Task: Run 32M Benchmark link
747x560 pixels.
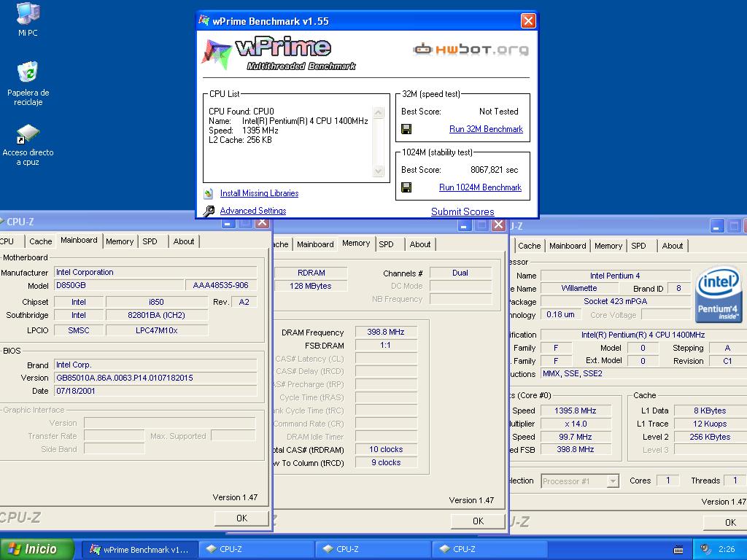Action: pyautogui.click(x=486, y=129)
